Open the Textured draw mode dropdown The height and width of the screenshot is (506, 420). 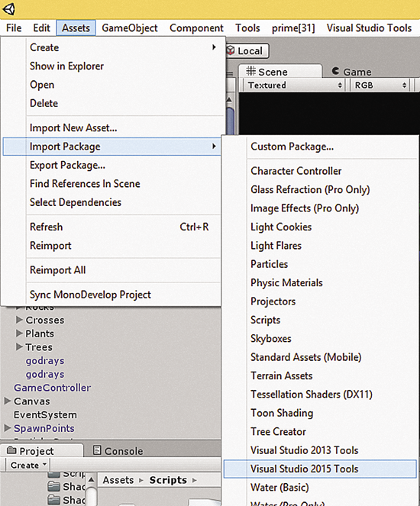[295, 85]
